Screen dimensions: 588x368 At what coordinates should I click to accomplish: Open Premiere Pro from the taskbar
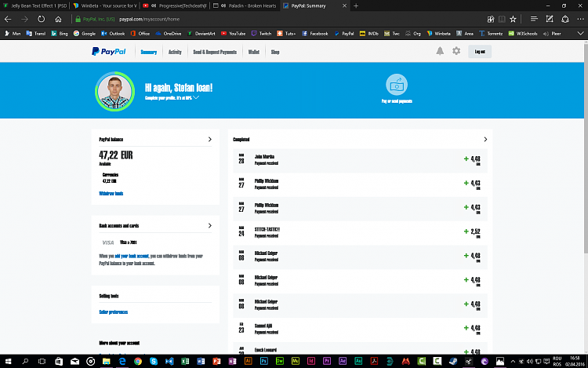327,361
